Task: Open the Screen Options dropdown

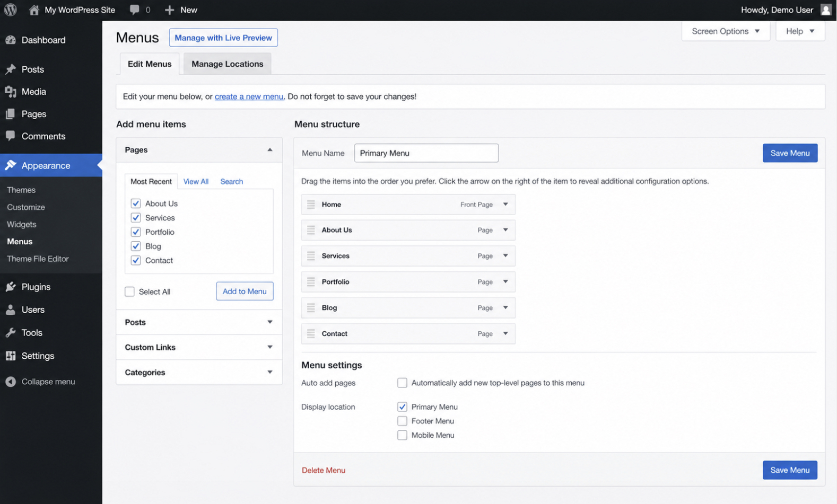Action: coord(726,31)
